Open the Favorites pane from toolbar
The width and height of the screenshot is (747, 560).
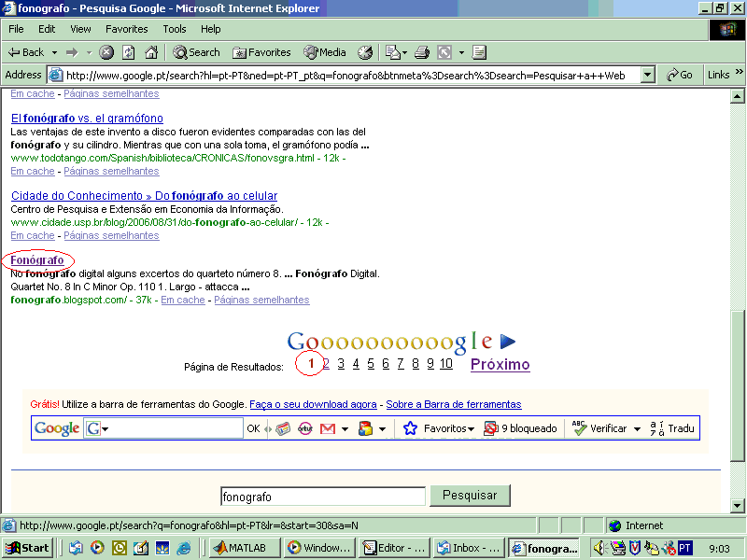click(x=261, y=52)
